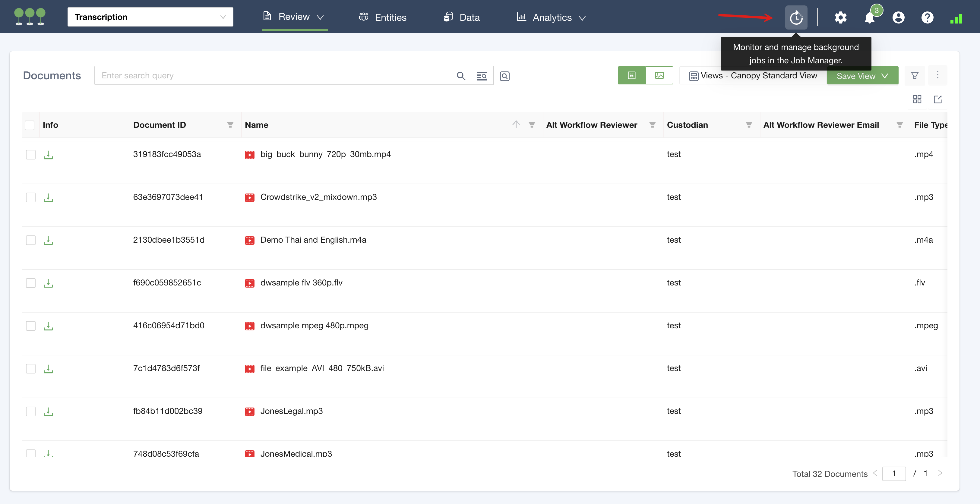Click the export/open external icon above table
This screenshot has height=504, width=980.
click(937, 99)
